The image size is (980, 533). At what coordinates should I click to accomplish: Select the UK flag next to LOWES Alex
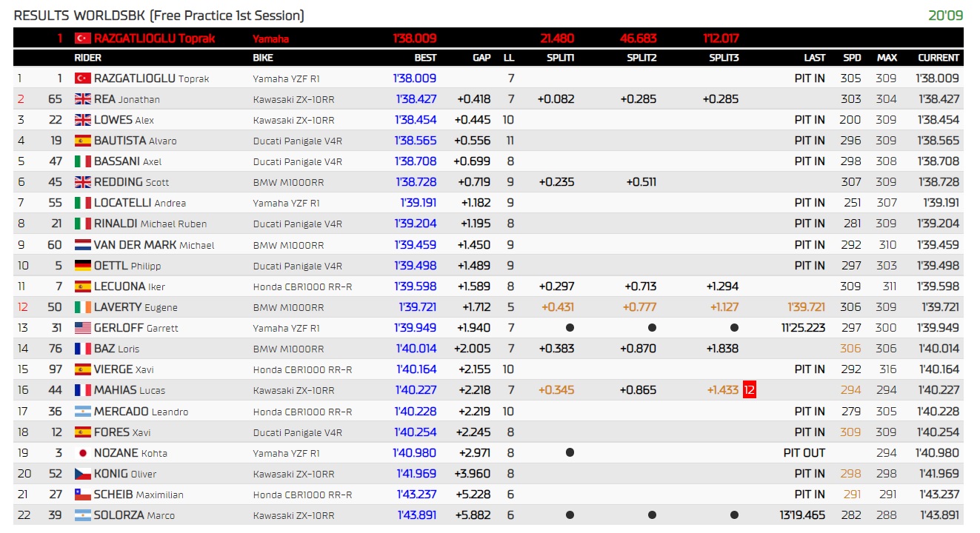tap(82, 120)
